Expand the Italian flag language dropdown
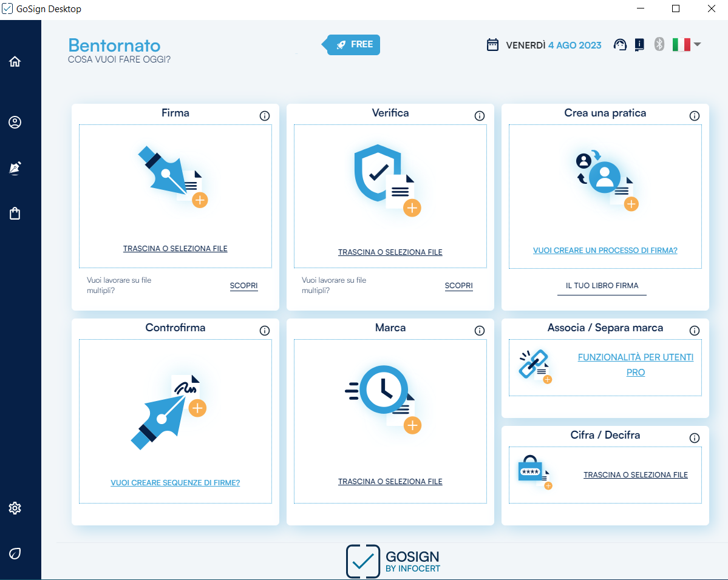 687,44
